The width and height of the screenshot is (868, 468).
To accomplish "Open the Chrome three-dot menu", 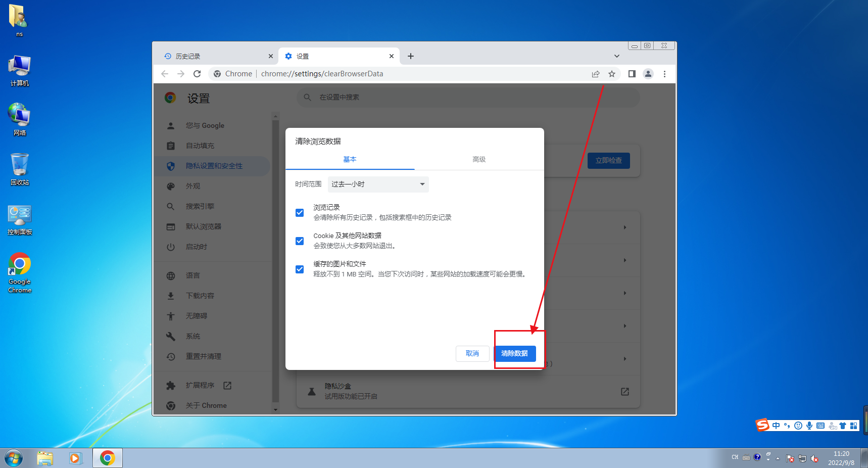I will [664, 74].
